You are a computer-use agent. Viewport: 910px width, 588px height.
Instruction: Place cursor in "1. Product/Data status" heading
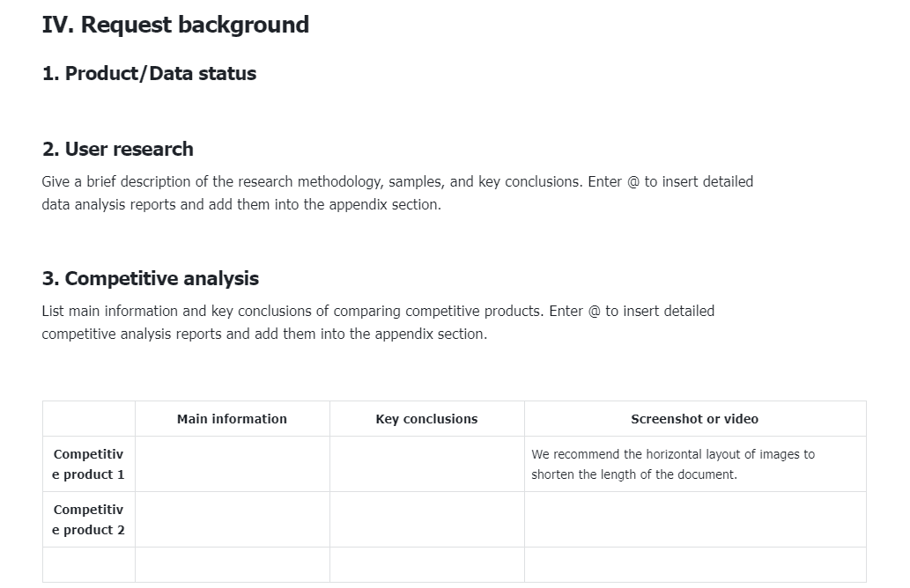pyautogui.click(x=149, y=74)
